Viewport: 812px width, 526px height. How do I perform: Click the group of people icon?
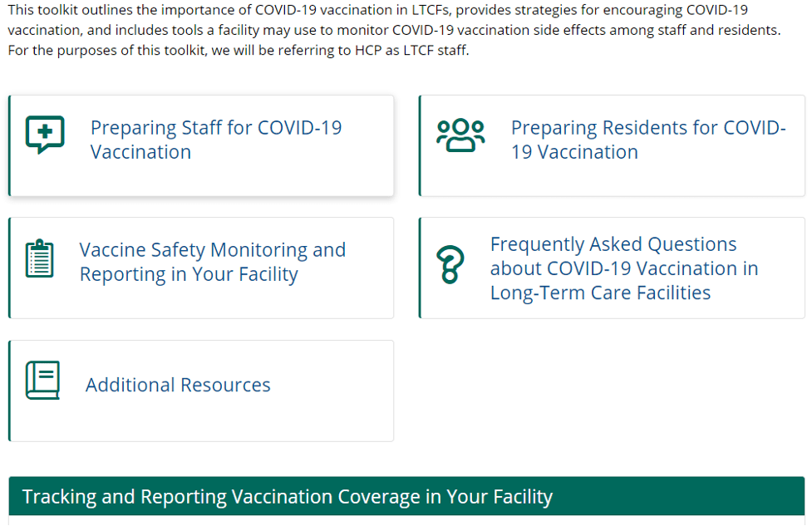460,135
